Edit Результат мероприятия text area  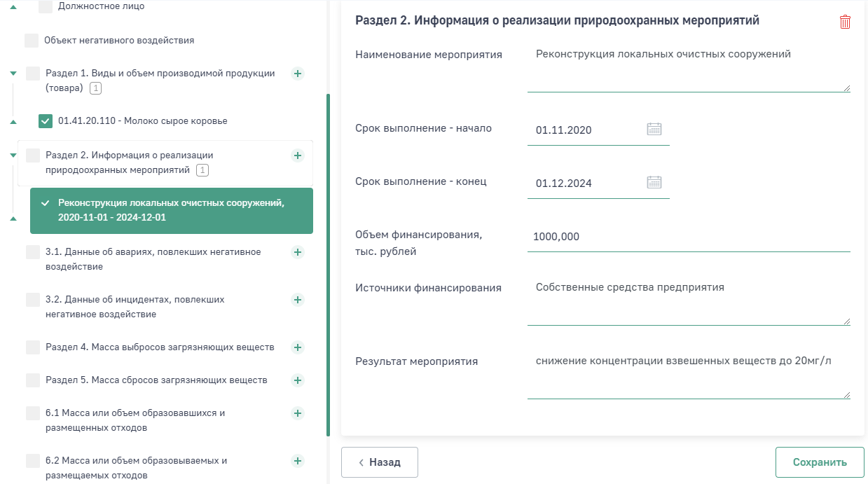click(x=689, y=375)
